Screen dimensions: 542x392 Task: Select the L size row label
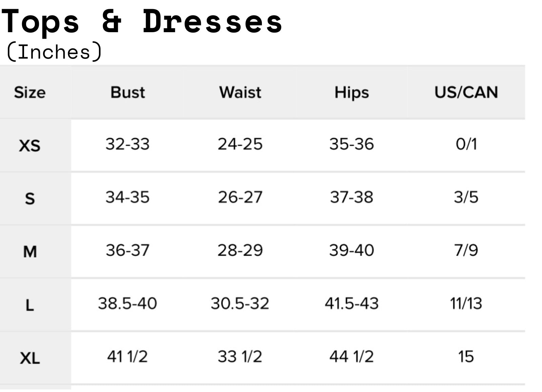[30, 305]
